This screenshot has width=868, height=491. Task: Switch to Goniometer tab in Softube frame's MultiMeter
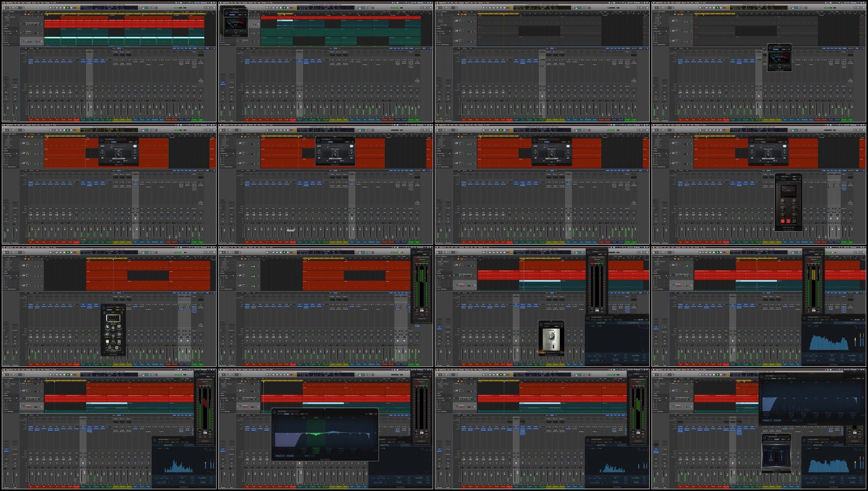[x=633, y=323]
